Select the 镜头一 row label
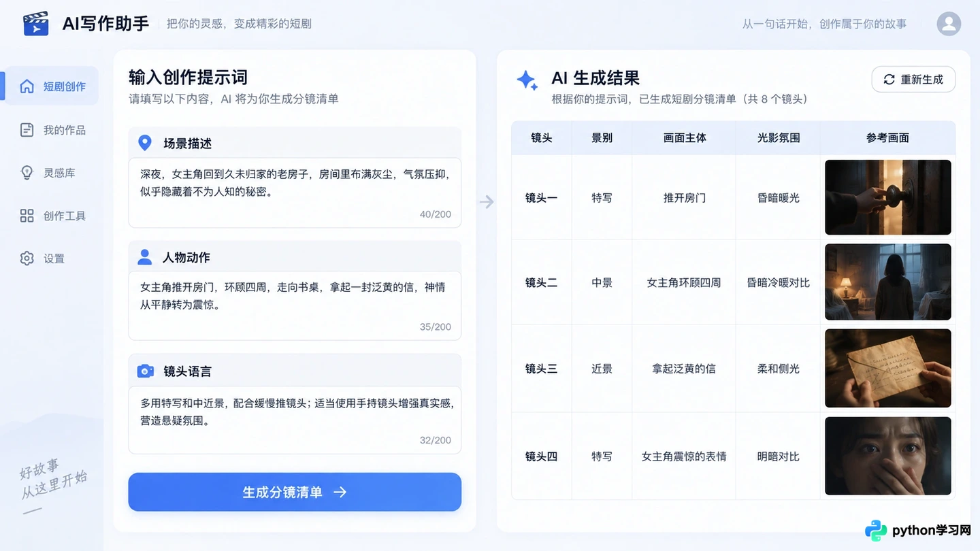The height and width of the screenshot is (551, 980). coord(541,198)
